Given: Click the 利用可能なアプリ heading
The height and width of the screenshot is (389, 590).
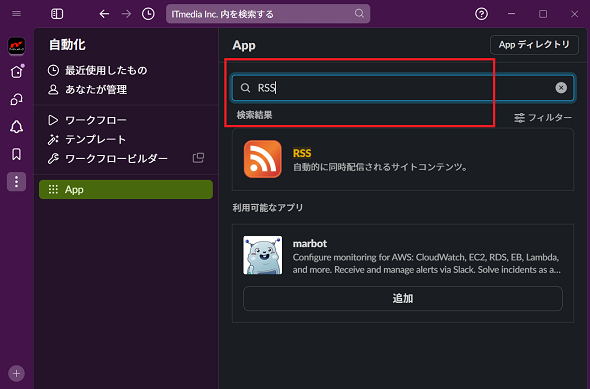Looking at the screenshot, I should [268, 208].
